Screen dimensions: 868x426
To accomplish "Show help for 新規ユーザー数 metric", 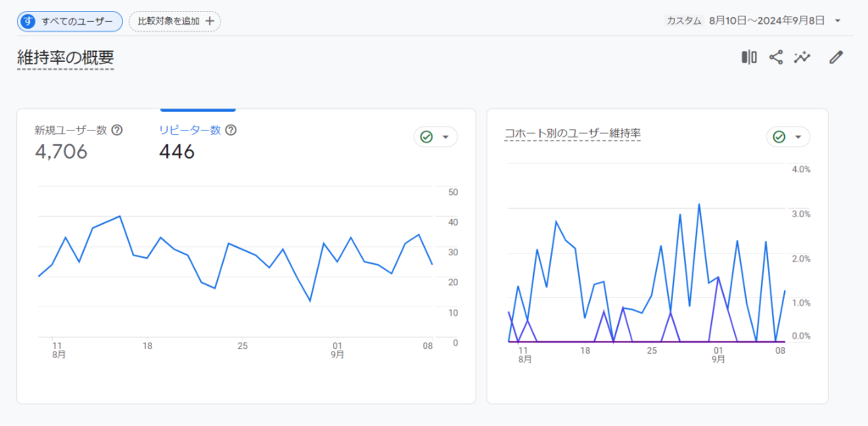I will pos(117,130).
